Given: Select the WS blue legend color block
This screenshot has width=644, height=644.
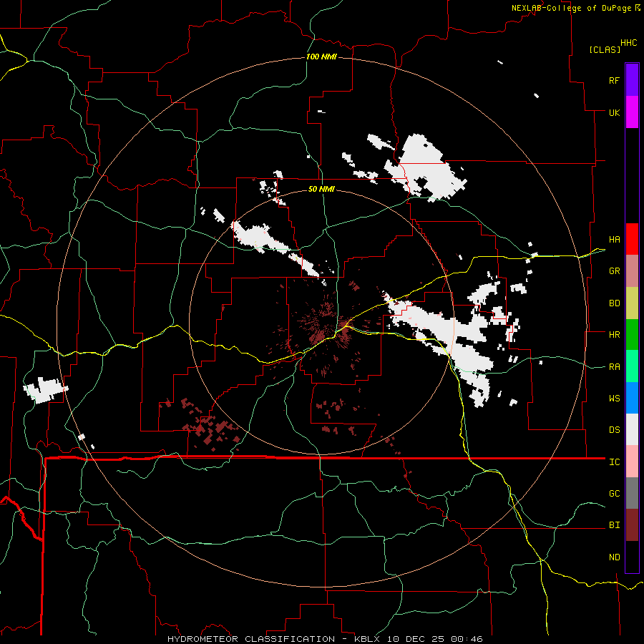Looking at the screenshot, I should (x=632, y=398).
